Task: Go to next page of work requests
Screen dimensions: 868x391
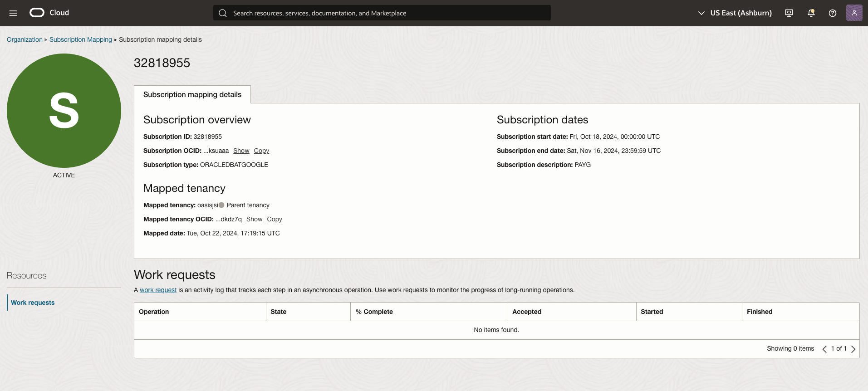Action: pos(853,349)
